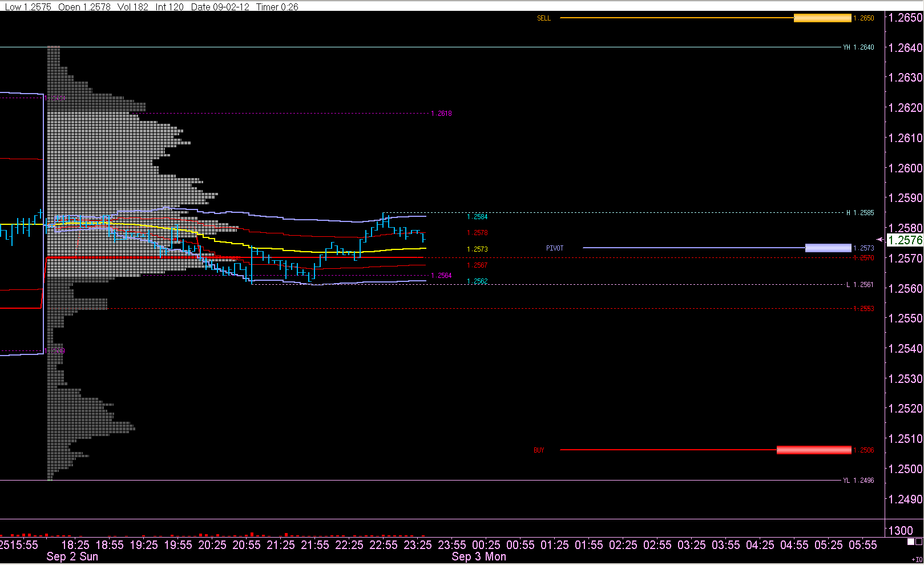Click the cyan 1.2562 band value

477,281
